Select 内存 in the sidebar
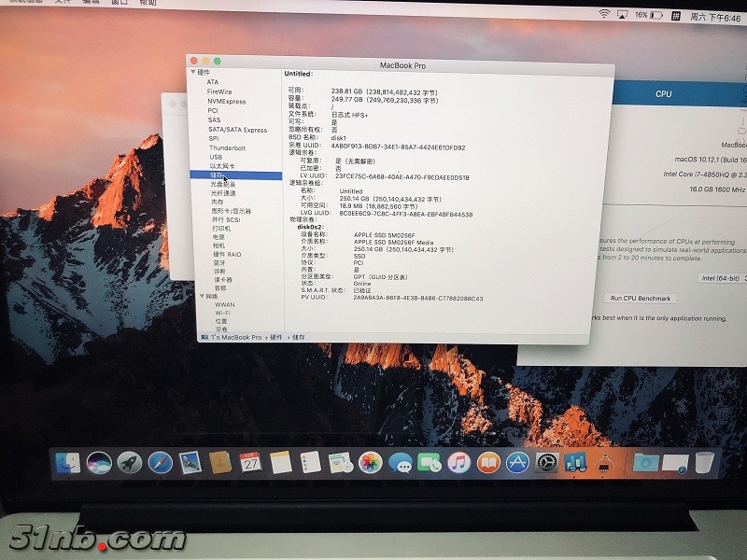747x560 pixels. [218, 202]
